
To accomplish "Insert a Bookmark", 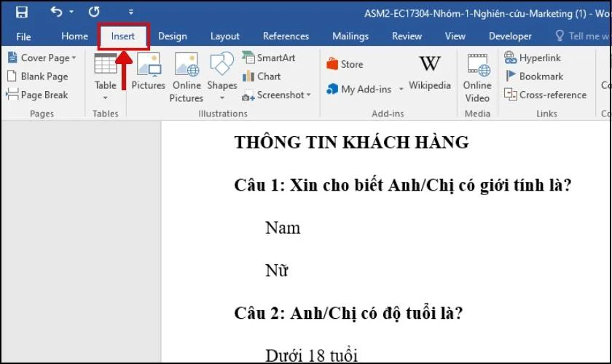I will 533,76.
